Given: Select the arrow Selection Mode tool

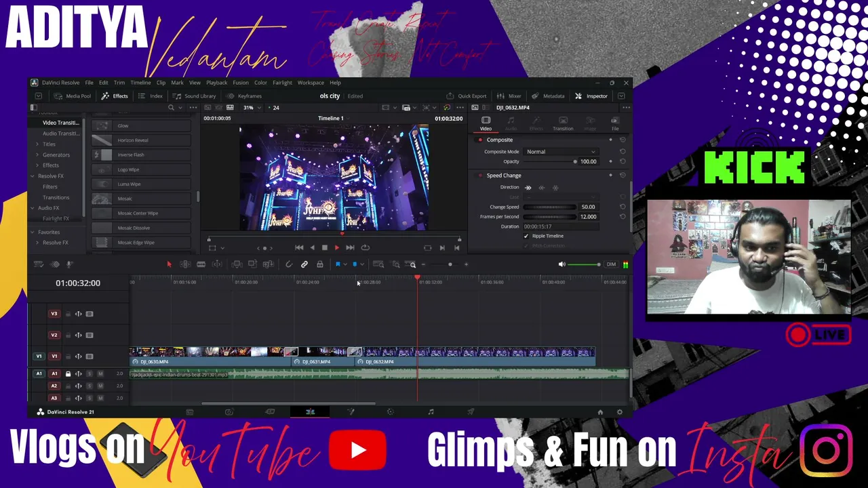Looking at the screenshot, I should click(x=169, y=264).
